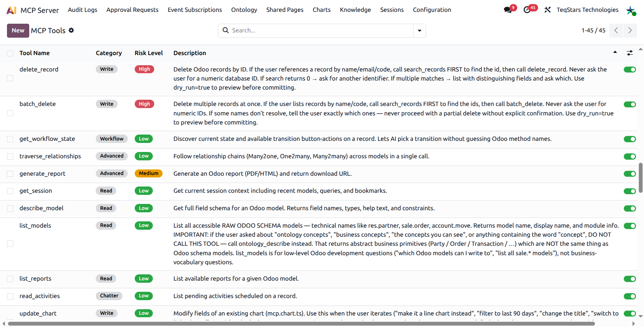
Task: Sort by Risk Level column header
Action: [x=149, y=53]
